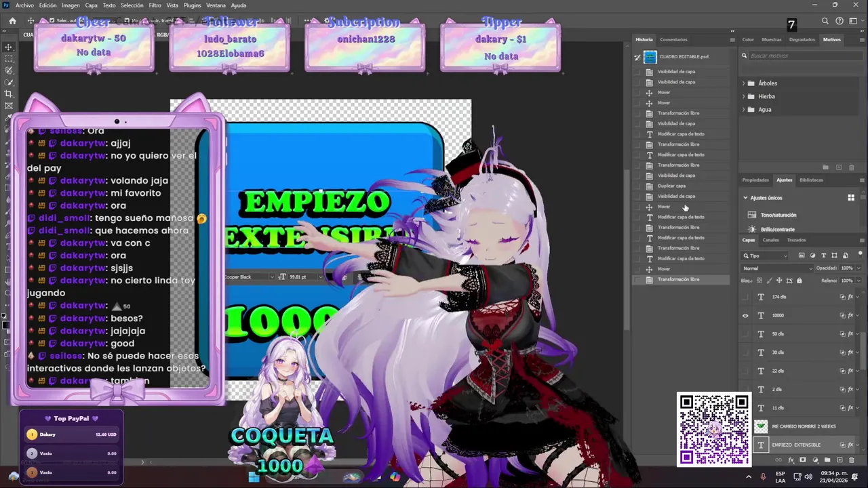
Task: Create new adjustment layer icon
Action: [x=815, y=460]
